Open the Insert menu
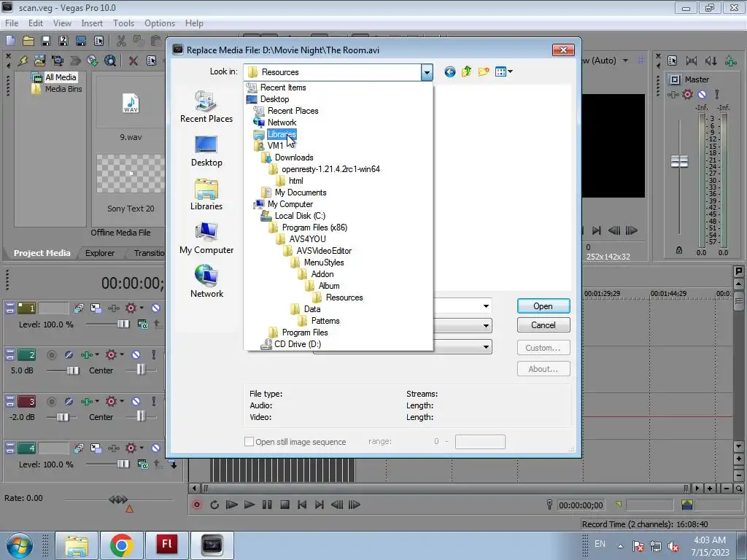 [92, 23]
